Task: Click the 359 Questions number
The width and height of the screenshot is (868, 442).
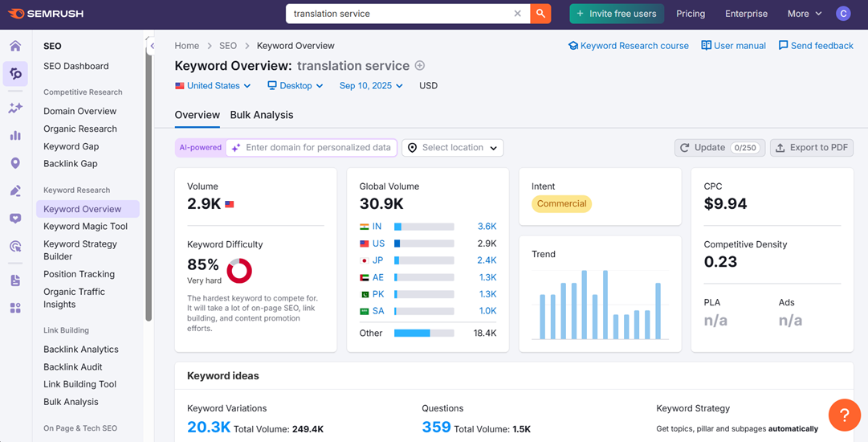Action: [x=436, y=427]
